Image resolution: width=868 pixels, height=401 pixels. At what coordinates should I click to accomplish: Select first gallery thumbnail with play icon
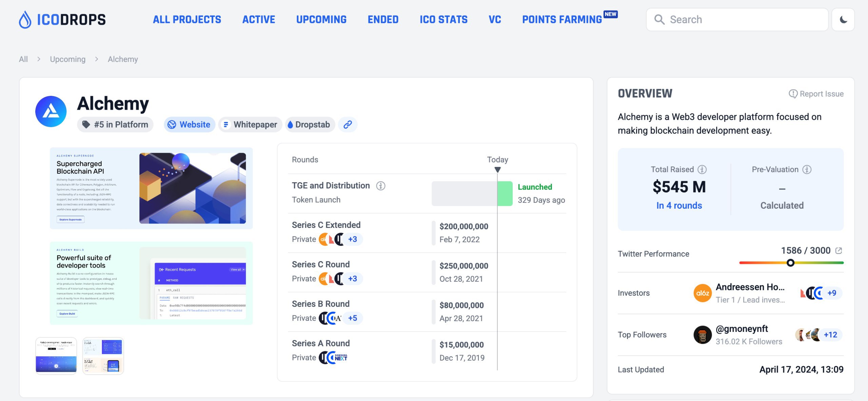point(56,356)
